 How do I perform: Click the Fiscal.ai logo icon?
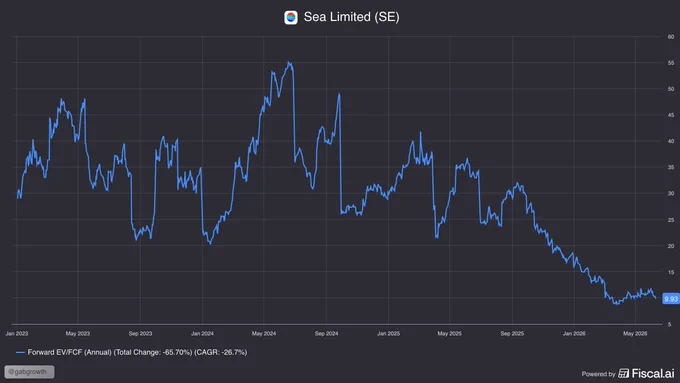[x=624, y=373]
